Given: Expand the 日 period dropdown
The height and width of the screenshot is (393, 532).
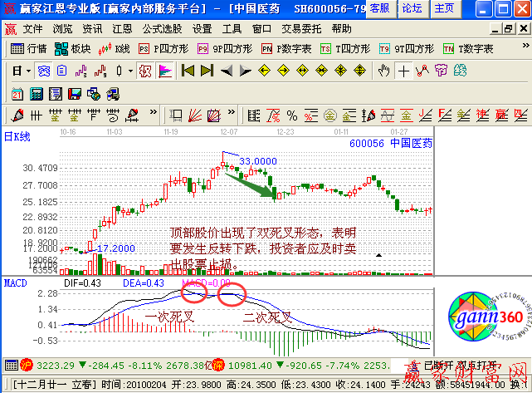Looking at the screenshot, I should (x=21, y=71).
